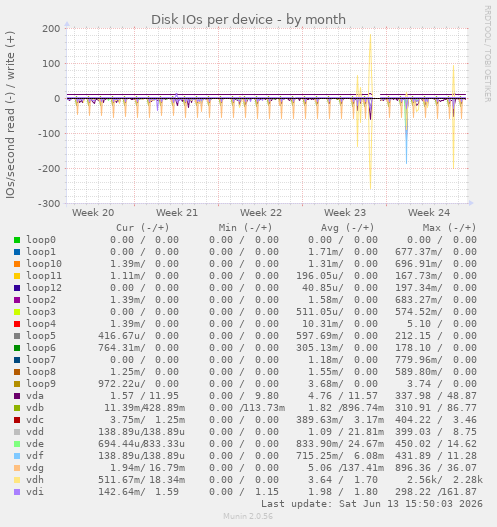Click the 'Avg (-/+)' column header
The width and height of the screenshot is (497, 527).
click(347, 228)
